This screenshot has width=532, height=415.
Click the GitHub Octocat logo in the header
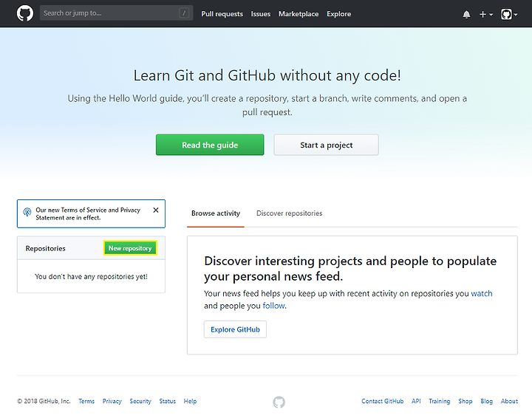(x=25, y=13)
